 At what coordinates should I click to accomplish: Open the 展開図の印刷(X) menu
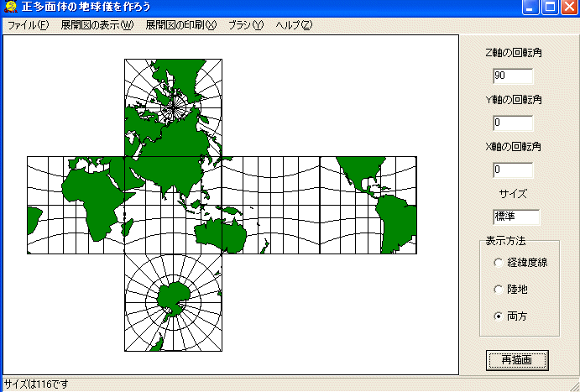coord(180,25)
